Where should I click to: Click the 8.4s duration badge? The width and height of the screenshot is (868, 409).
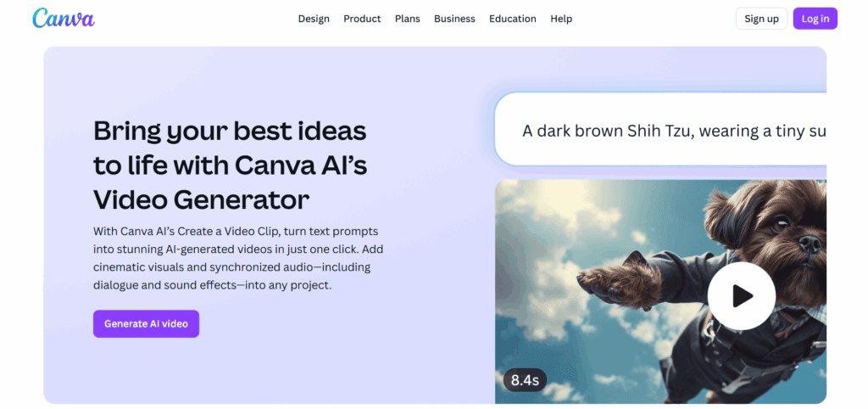click(525, 380)
